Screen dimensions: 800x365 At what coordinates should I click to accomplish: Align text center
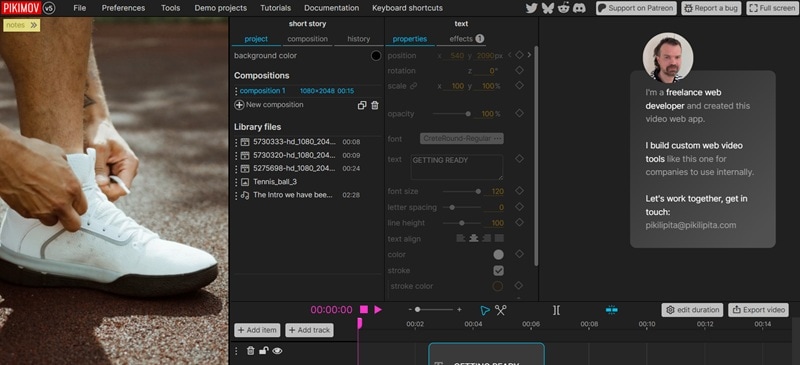(473, 238)
